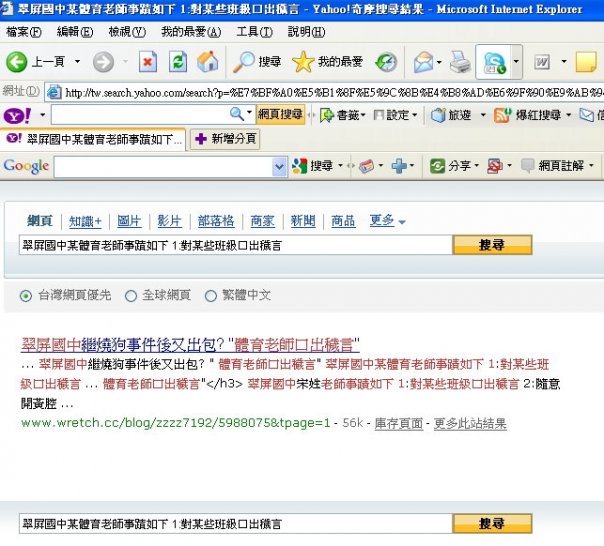
Task: Click the IE Stop loading icon
Action: [148, 62]
